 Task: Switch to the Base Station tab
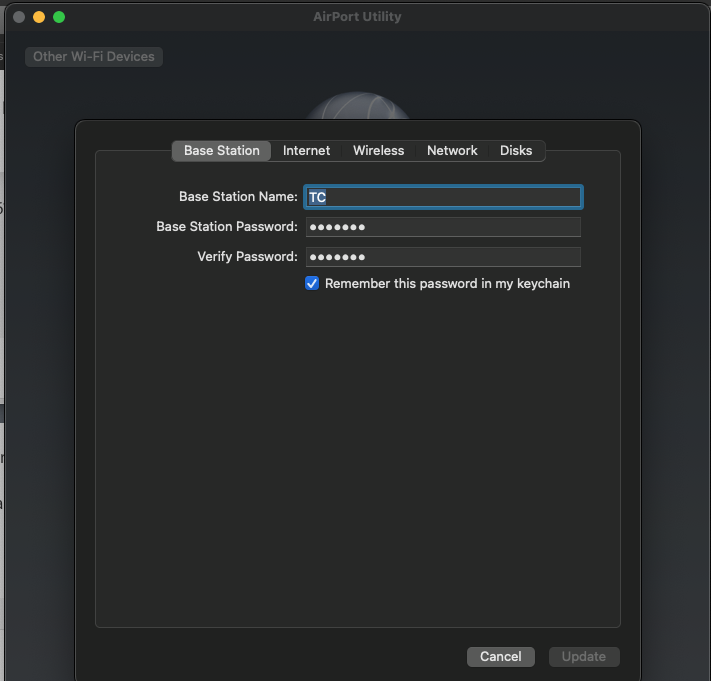(x=221, y=151)
